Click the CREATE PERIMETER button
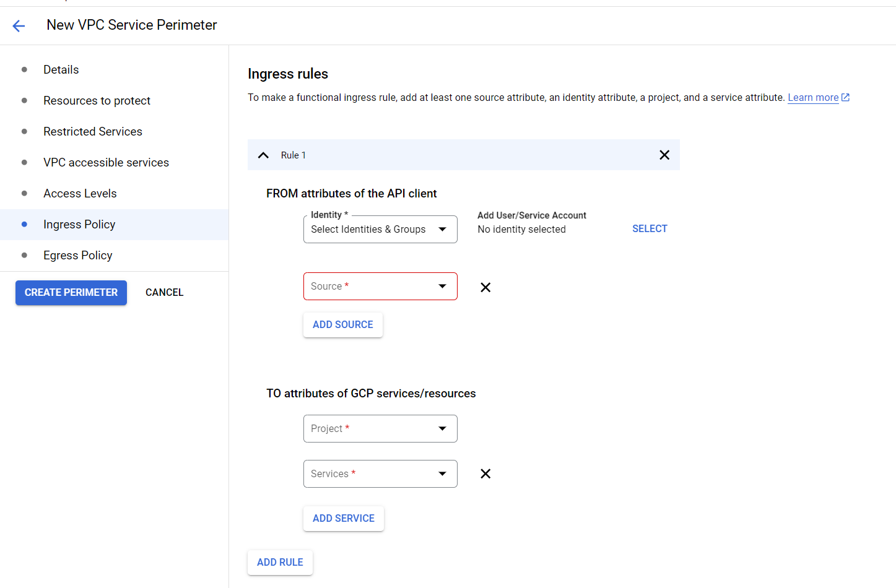This screenshot has height=588, width=896. 71,292
